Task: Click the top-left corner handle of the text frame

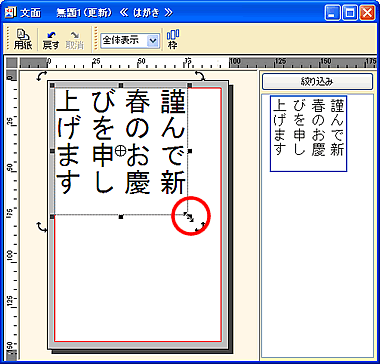Action: click(52, 86)
